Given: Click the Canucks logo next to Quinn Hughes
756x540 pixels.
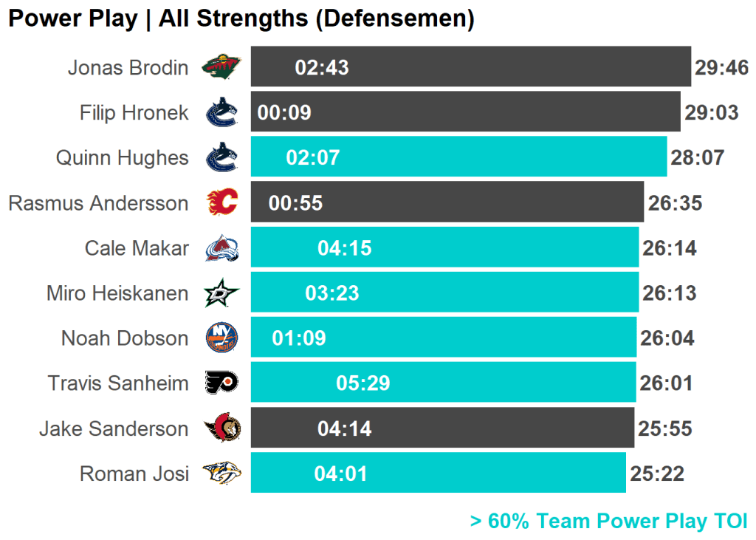Looking at the screenshot, I should pos(221,157).
